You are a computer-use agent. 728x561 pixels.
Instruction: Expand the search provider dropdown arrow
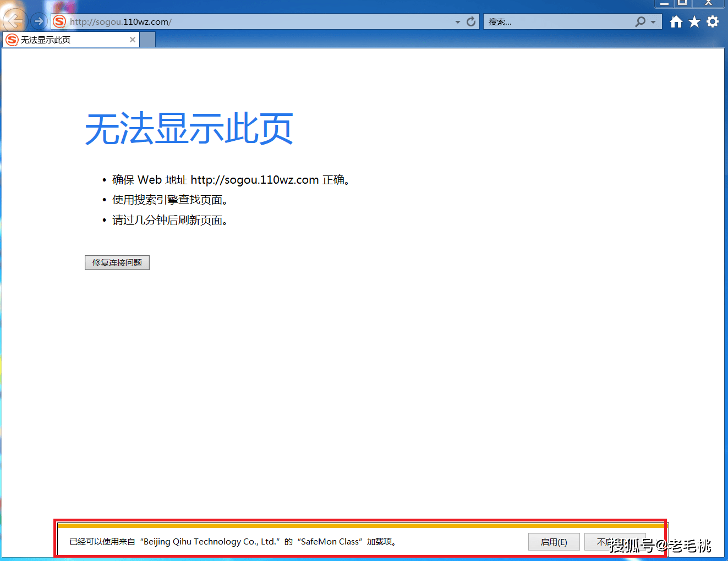[653, 22]
